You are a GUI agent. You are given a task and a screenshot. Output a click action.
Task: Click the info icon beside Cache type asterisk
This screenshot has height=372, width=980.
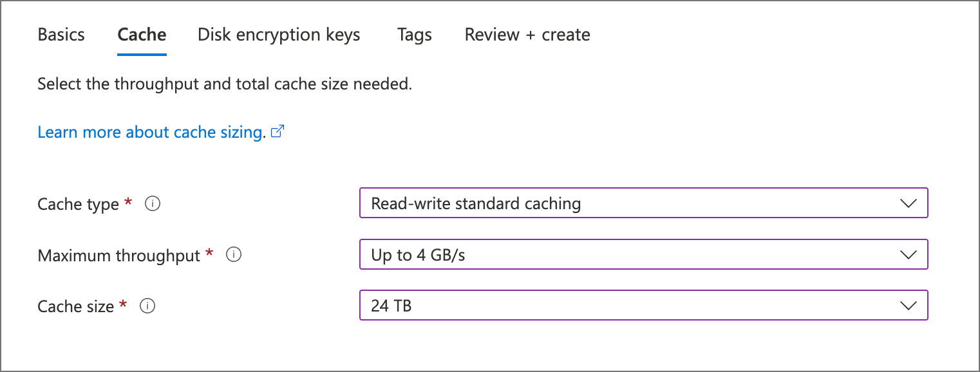tap(153, 203)
